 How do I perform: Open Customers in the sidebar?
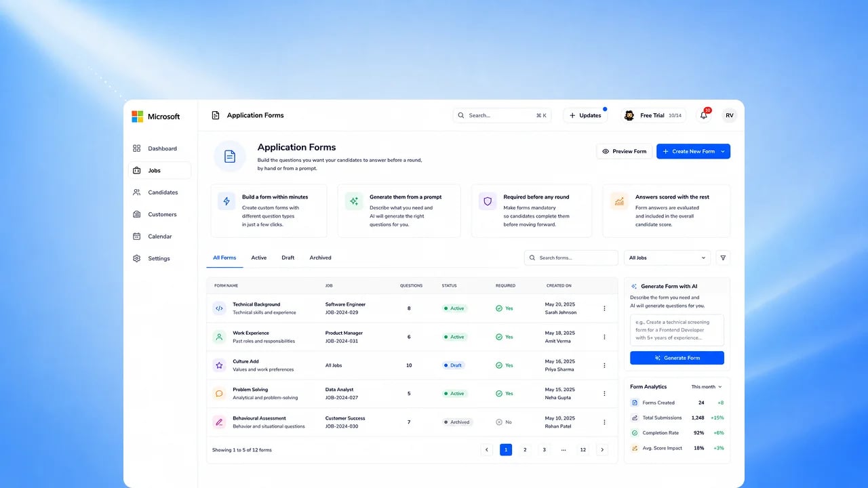tap(159, 214)
